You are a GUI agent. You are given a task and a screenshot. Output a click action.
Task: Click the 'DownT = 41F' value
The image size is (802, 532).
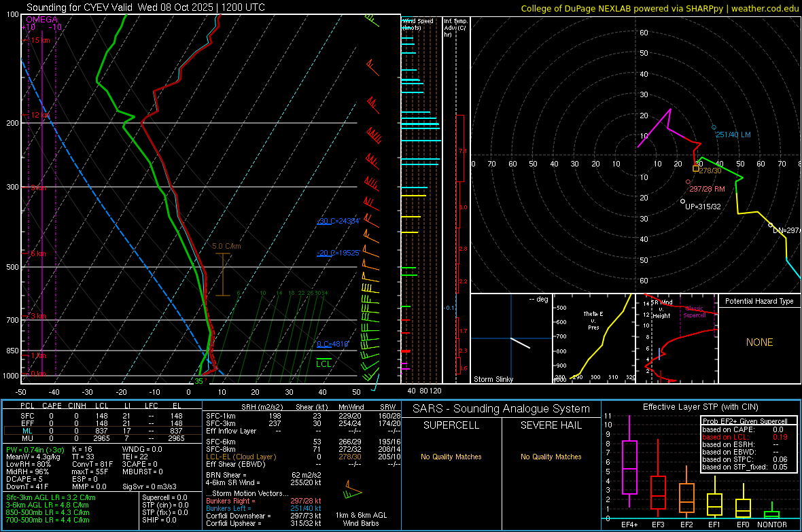tap(27, 486)
